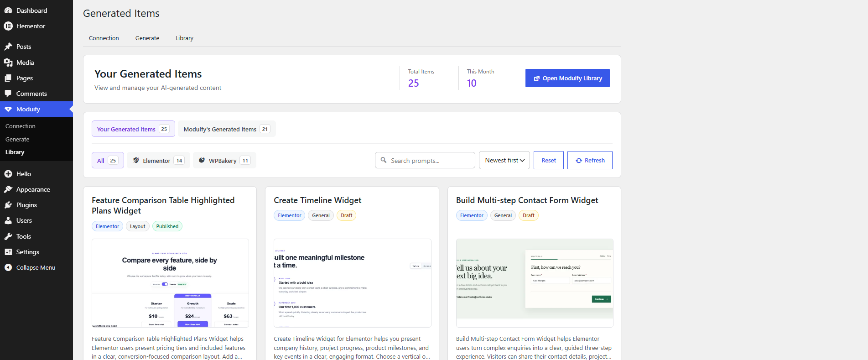Click the Draft badge on Contact Form card

529,215
